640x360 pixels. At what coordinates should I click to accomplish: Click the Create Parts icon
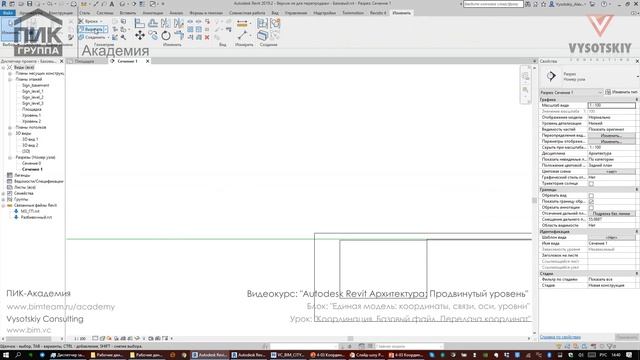[262, 36]
